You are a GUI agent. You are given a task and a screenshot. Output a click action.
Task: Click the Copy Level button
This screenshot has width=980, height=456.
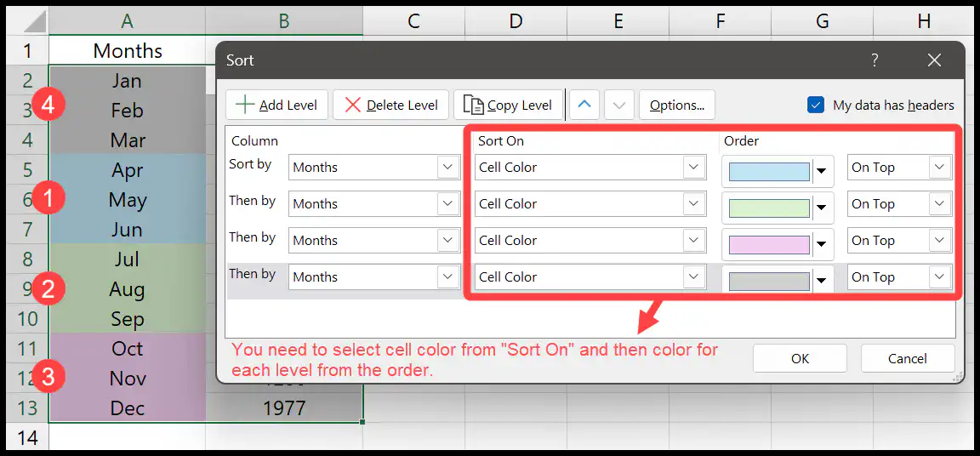[508, 105]
